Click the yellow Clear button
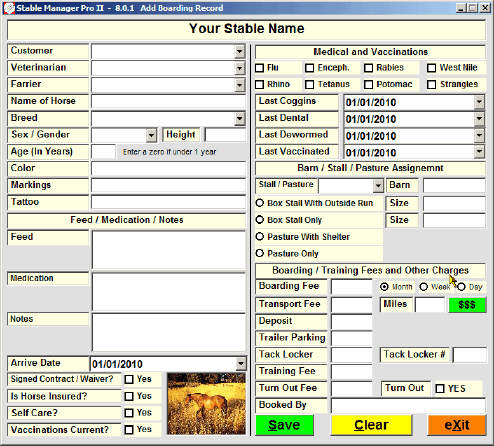 tap(371, 425)
